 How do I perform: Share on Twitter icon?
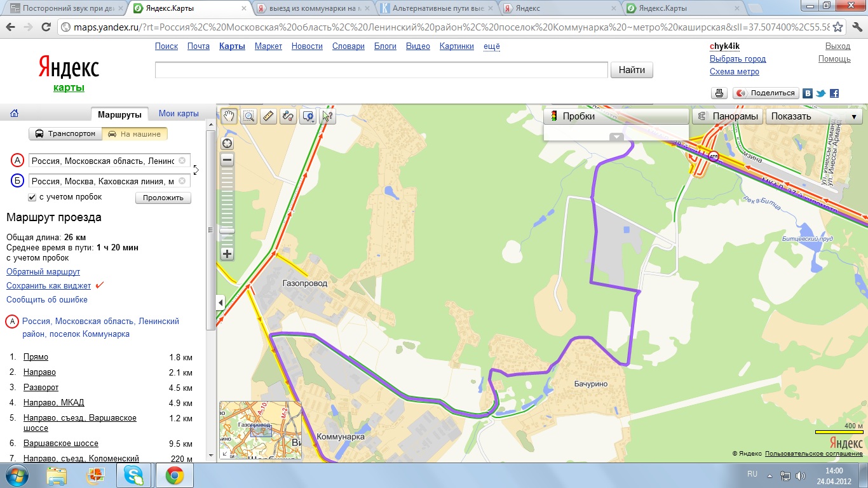point(821,93)
